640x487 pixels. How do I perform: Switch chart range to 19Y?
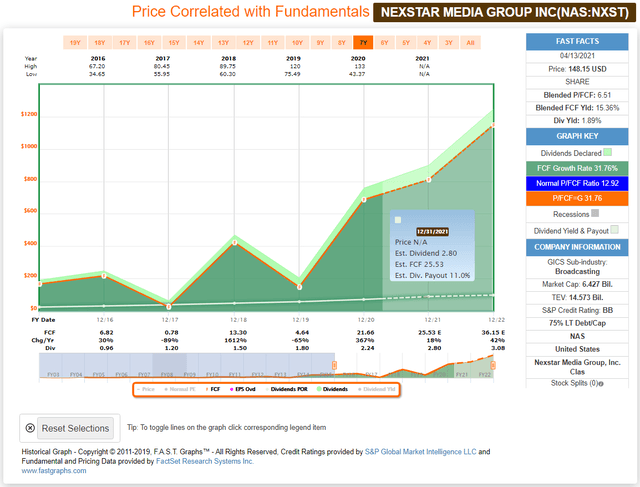pyautogui.click(x=75, y=42)
